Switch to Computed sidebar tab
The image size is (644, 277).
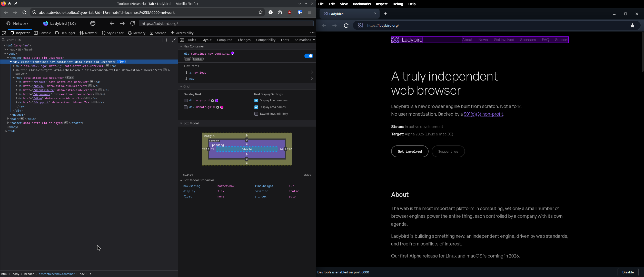pos(225,40)
